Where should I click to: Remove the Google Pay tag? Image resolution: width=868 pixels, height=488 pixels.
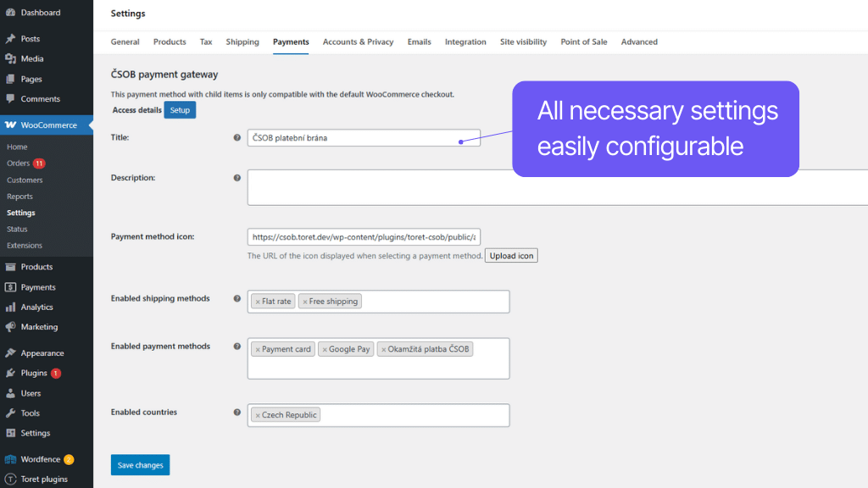(325, 350)
